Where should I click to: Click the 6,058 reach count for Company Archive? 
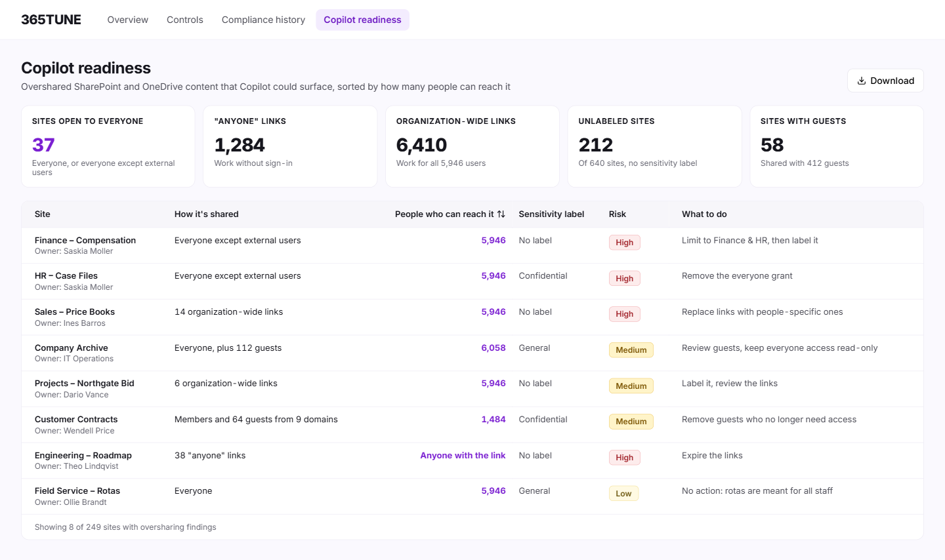(493, 348)
